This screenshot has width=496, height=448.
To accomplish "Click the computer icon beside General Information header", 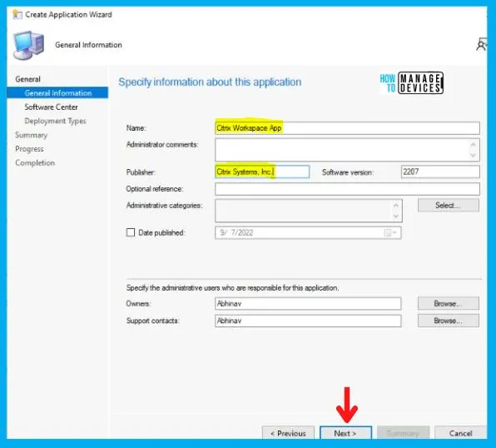I will click(x=29, y=45).
